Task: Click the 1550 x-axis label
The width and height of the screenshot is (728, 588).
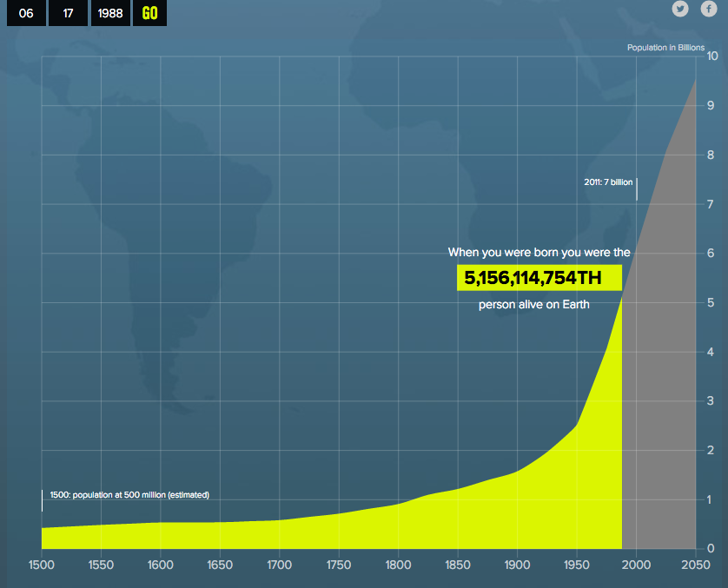Action: click(x=101, y=565)
